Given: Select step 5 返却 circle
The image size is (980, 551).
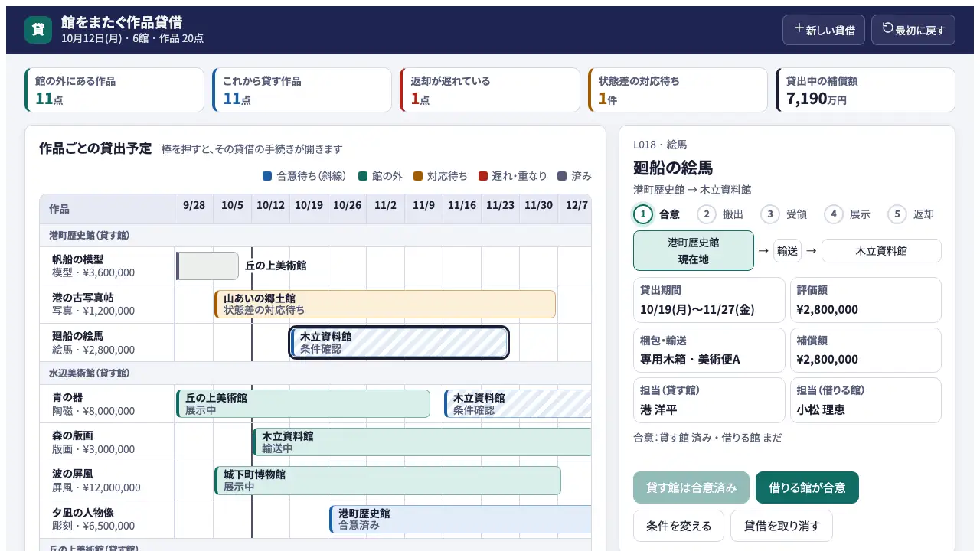Looking at the screenshot, I should pos(897,214).
